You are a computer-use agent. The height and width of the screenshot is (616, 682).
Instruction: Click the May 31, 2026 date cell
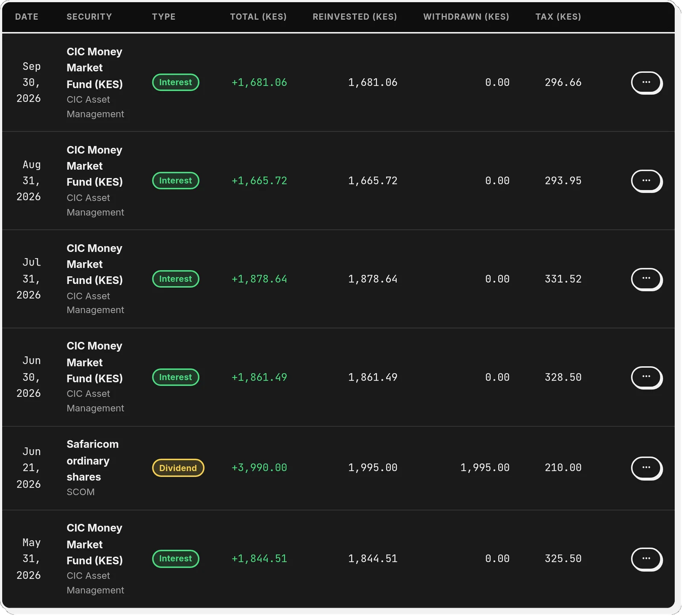[29, 559]
